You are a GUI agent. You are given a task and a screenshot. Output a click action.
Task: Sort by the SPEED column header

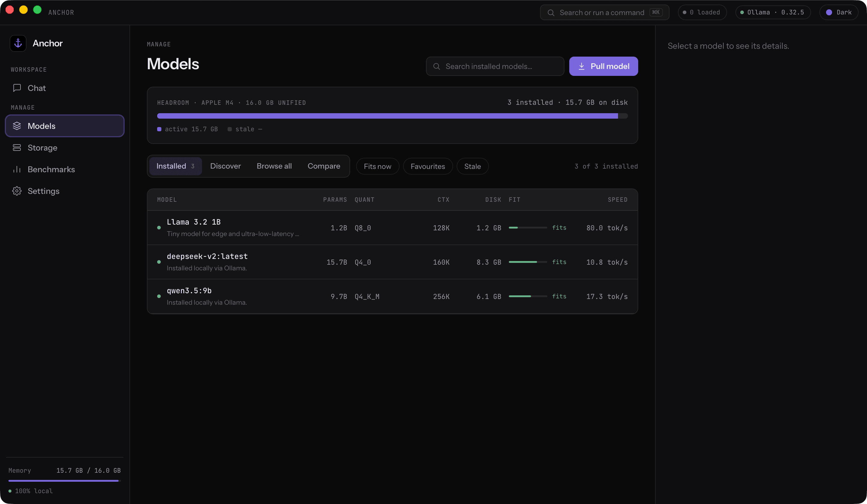(x=617, y=200)
